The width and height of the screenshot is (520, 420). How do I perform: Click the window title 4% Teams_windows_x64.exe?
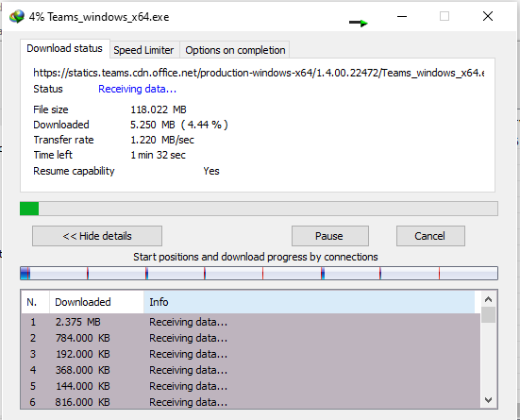coord(99,17)
